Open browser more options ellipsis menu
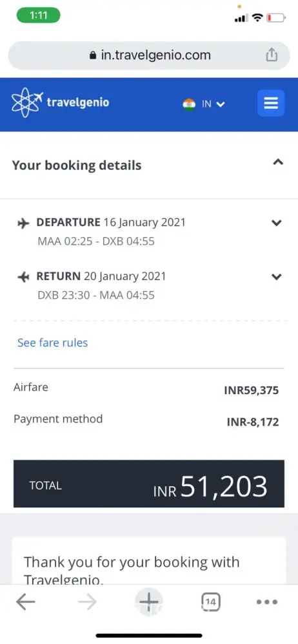Viewport: 298px width, 644px height. pos(268,602)
